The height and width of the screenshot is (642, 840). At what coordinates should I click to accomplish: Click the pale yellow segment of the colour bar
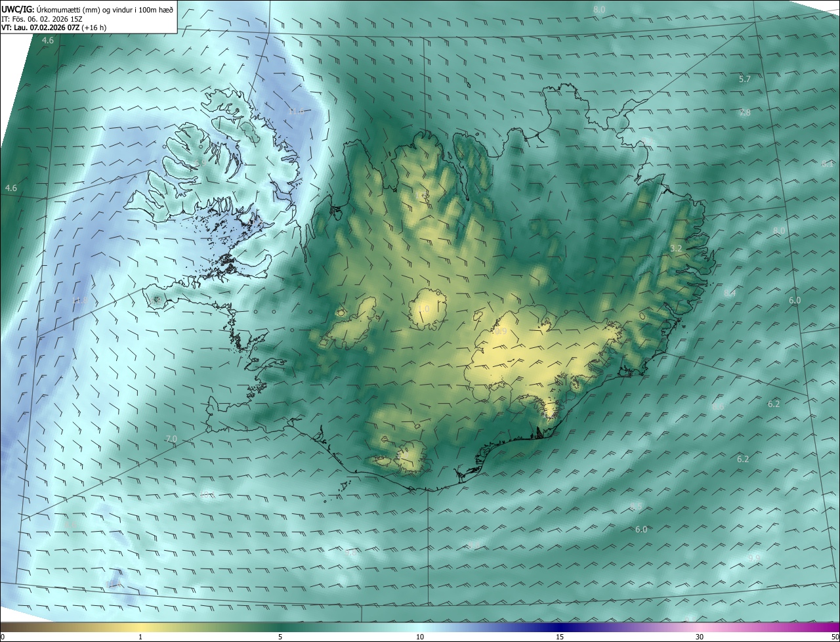tap(140, 627)
